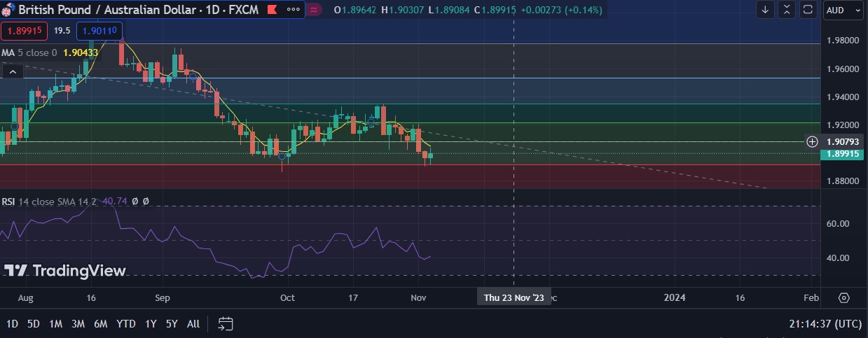Toggle fullscreen chart mode icon
The image size is (868, 338).
click(808, 10)
